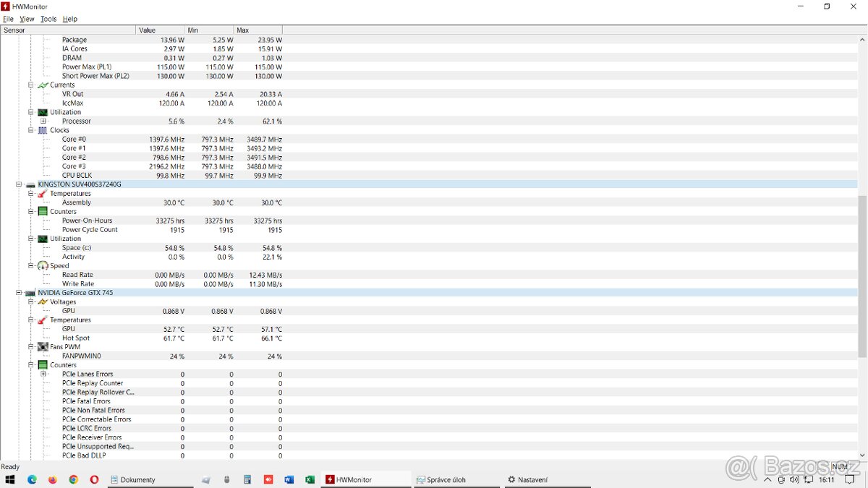Click the vertical scrollbar thumb
The height and width of the screenshot is (488, 868).
coord(862,275)
